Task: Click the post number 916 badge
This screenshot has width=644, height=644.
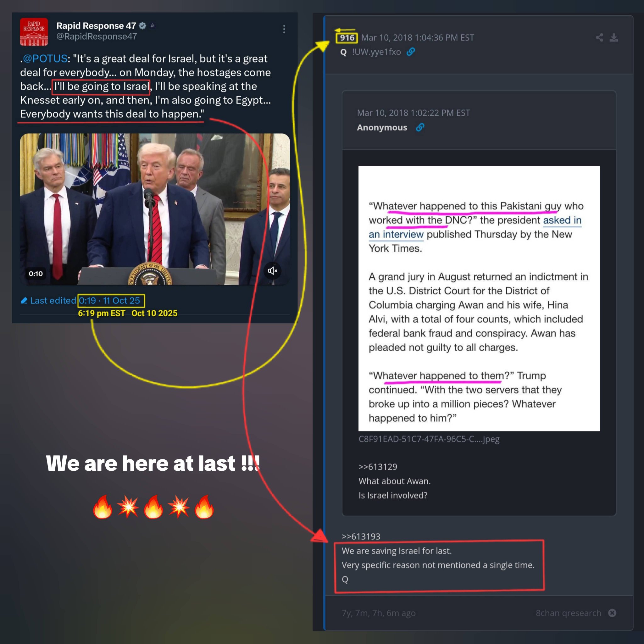Action: tap(347, 38)
